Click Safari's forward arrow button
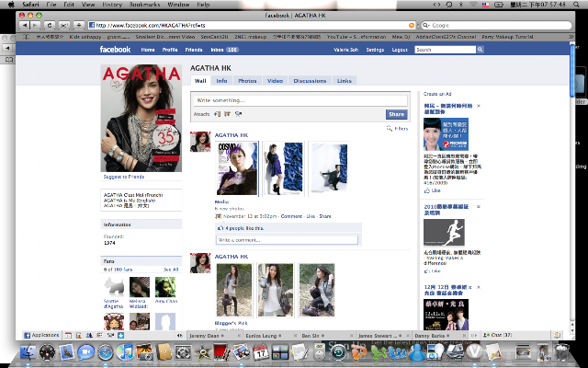The width and height of the screenshot is (588, 368). [35, 25]
